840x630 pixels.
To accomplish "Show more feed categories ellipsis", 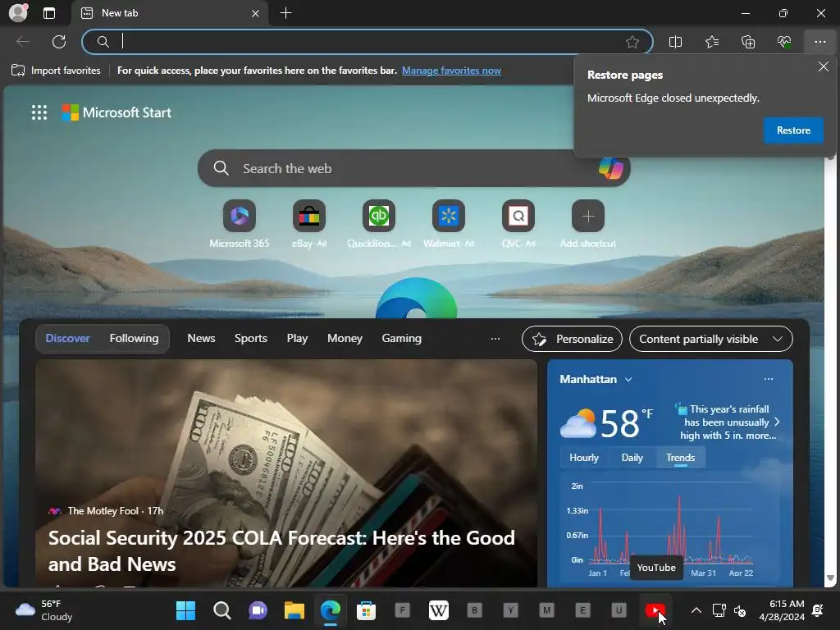I will coord(495,339).
